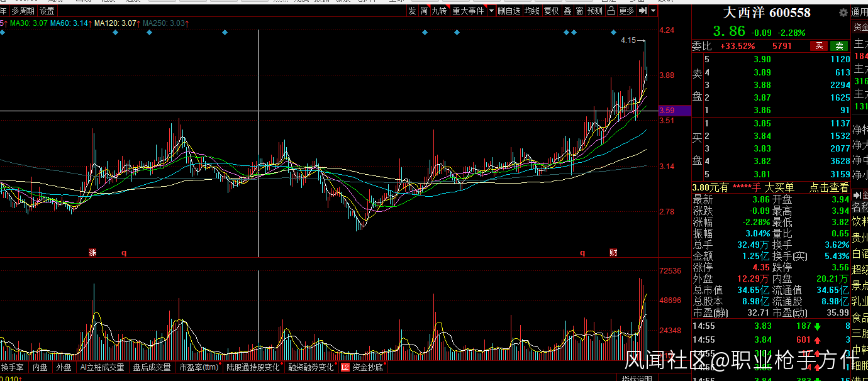Select the 多周期 multi-period tab
Image resolution: width=868 pixels, height=381 pixels.
[23, 11]
